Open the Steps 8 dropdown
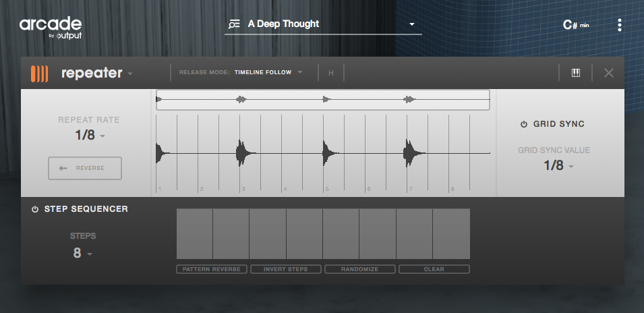Screen dimensions: 644x313 click(82, 253)
